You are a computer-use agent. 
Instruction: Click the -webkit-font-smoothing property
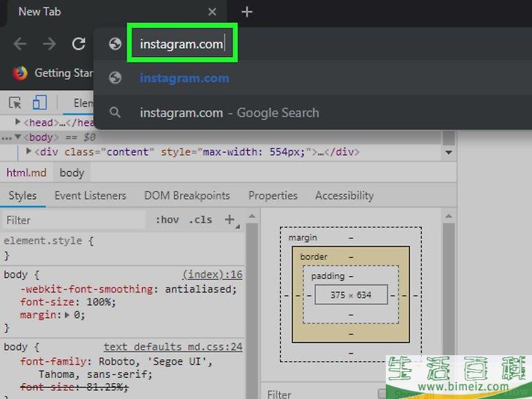[x=87, y=289]
